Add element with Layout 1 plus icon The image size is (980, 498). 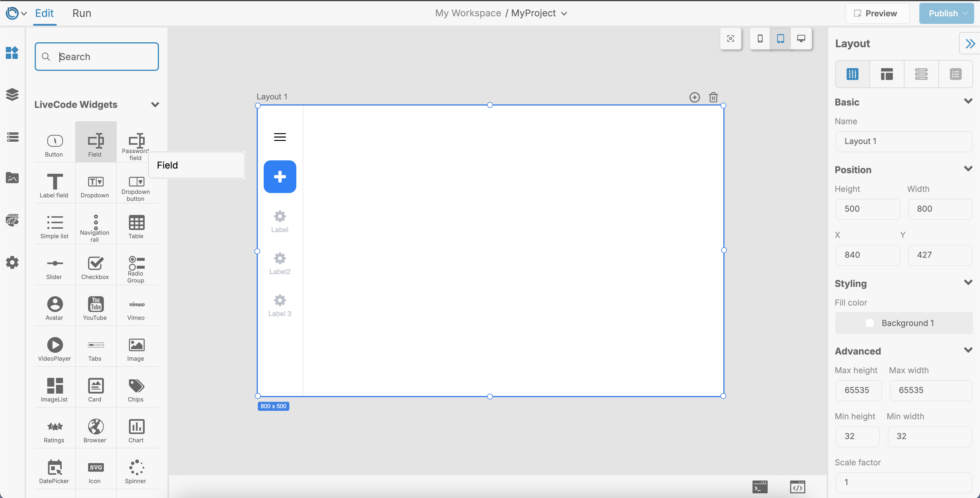tap(694, 97)
